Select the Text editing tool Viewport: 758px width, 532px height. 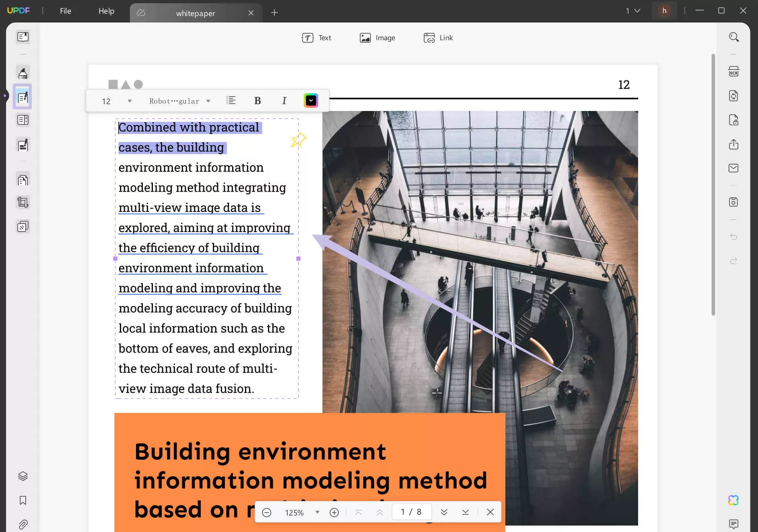coord(316,38)
